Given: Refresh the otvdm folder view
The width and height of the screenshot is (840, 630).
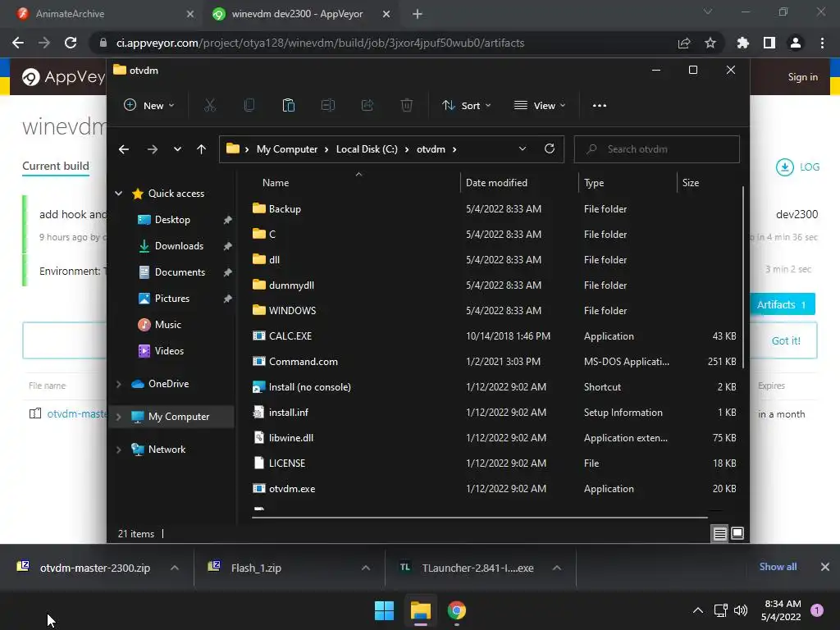Looking at the screenshot, I should click(549, 149).
